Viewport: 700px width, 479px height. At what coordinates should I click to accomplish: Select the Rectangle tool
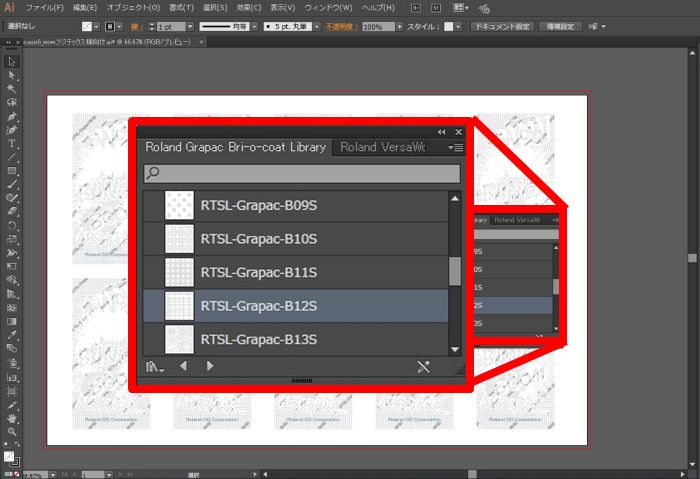tap(12, 171)
